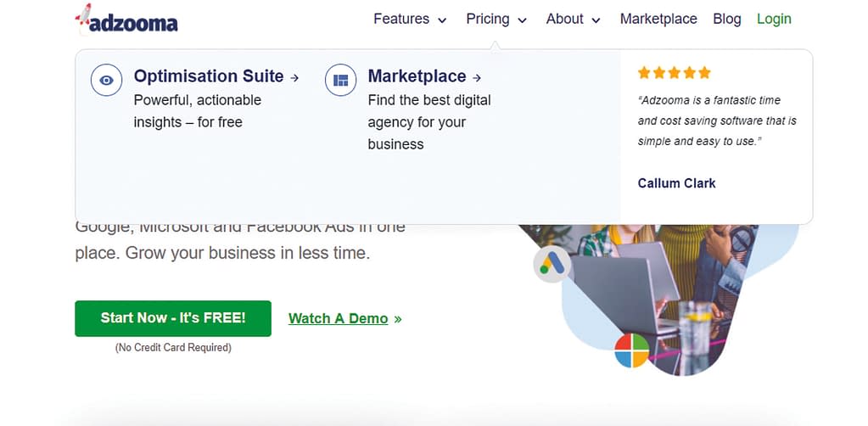Click the Google Ads logo icon
Screen dimensions: 868x426
click(553, 264)
